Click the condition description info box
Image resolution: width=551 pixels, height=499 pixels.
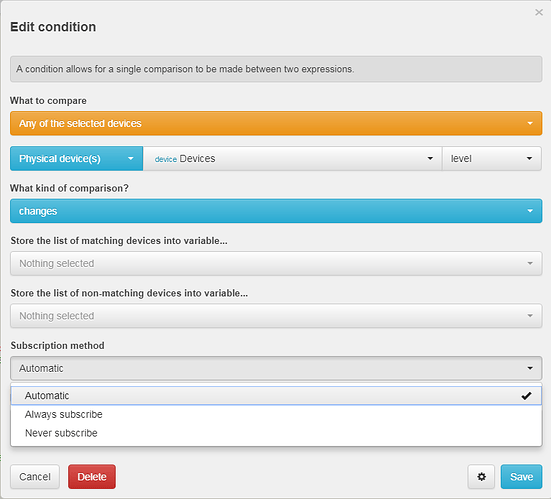(x=276, y=69)
